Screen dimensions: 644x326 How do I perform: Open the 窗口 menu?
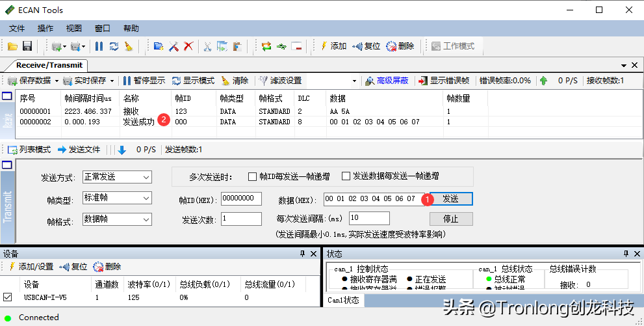[x=102, y=29]
